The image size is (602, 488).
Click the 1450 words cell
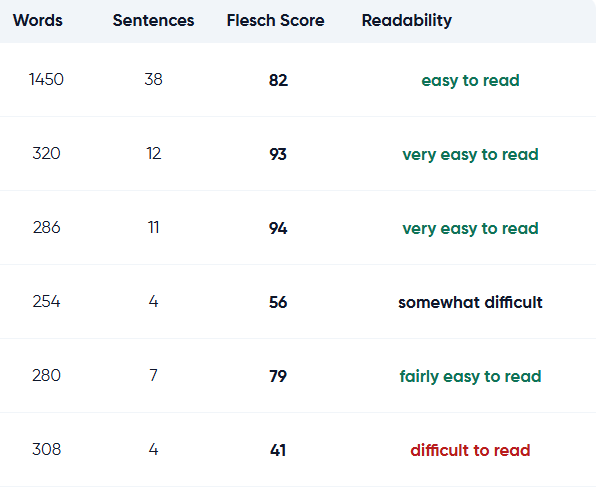coord(46,79)
